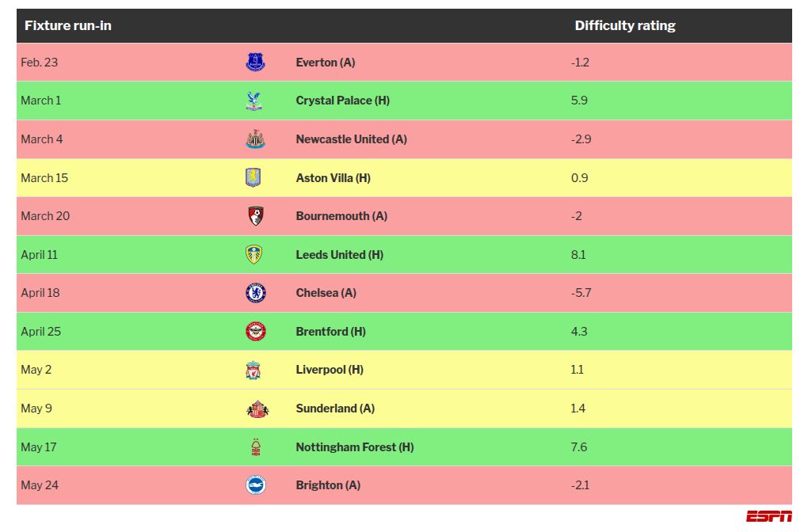Click the ESPN logo
Screen dimensions: 808x532
click(x=768, y=516)
